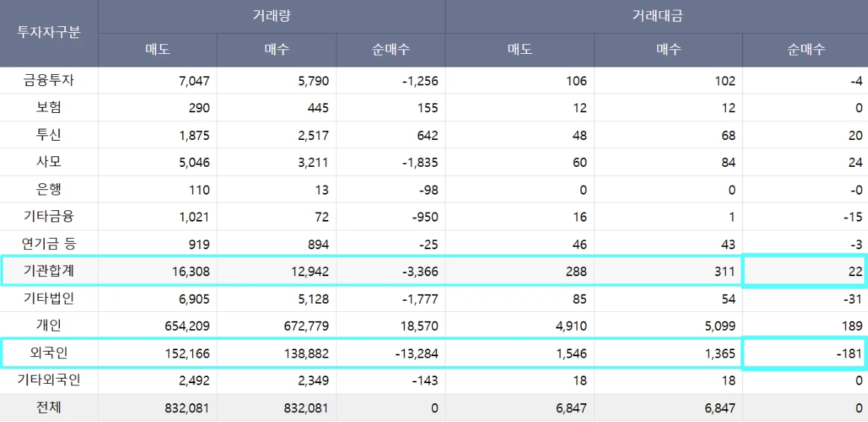
Task: Select the 기타외국인 row label
Action: (49, 381)
